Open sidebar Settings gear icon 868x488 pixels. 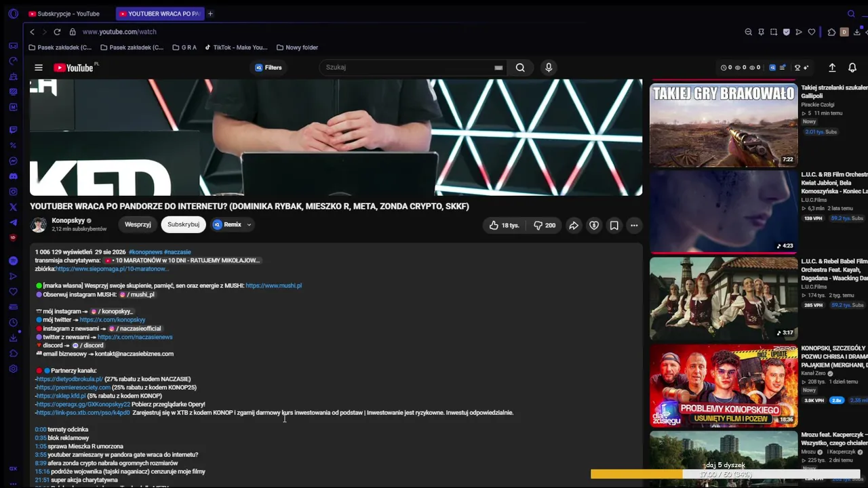click(x=13, y=369)
